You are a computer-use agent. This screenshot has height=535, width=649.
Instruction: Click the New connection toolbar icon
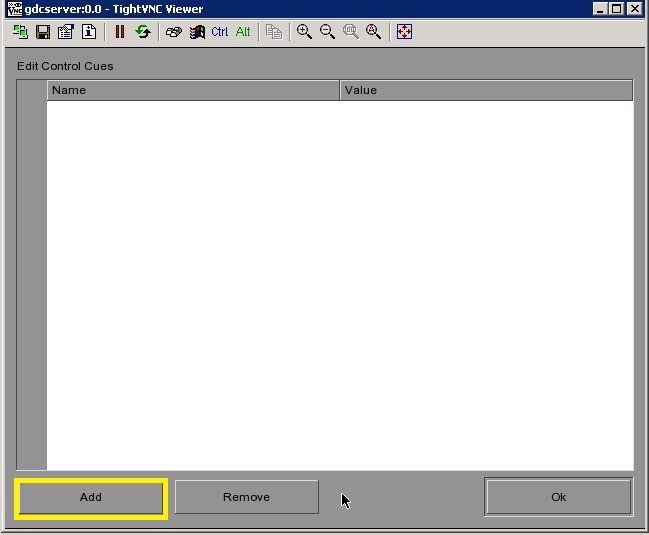(20, 32)
